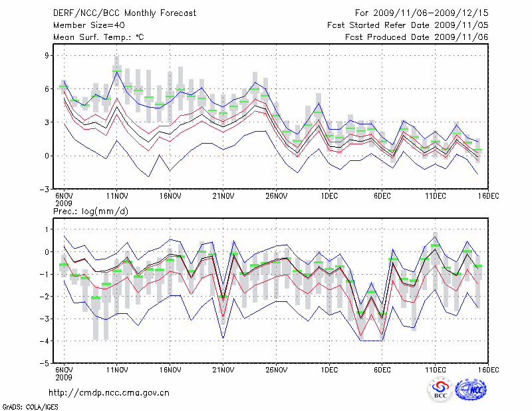Select 26NOV tick on temperature chart axis
Image resolution: width=532 pixels, height=411 pixels.
(x=276, y=196)
